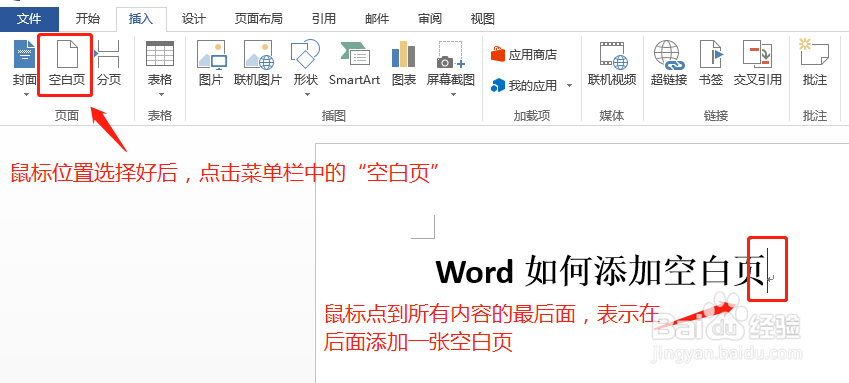Expand the Shapes (形状) dropdown arrow
This screenshot has width=849, height=383.
click(x=307, y=95)
